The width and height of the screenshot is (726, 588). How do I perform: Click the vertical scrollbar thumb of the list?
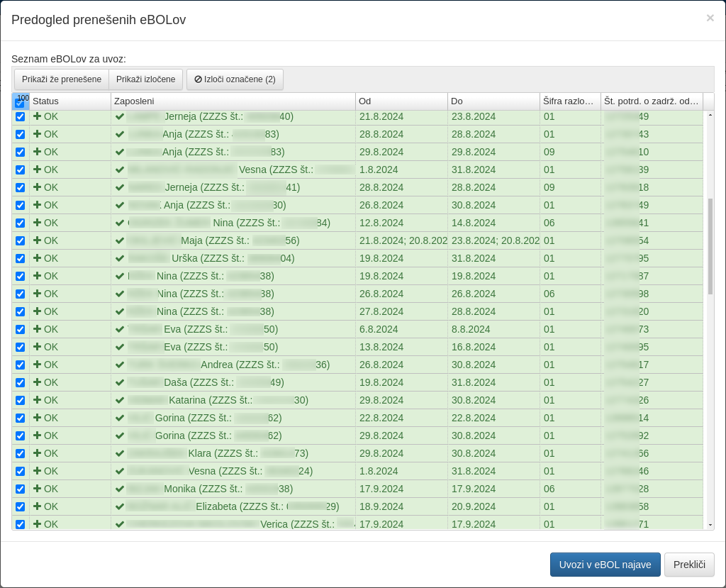click(x=710, y=246)
